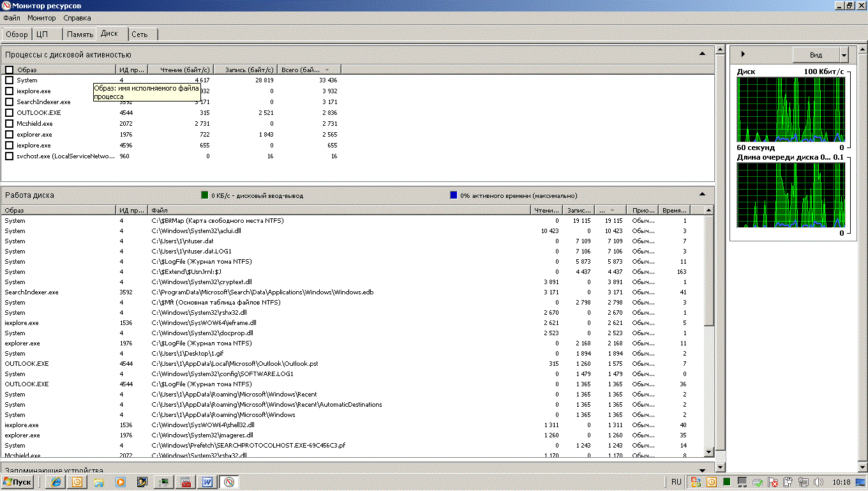Select all processes via the Образ header checkbox
This screenshot has width=868, height=491.
tap(9, 70)
